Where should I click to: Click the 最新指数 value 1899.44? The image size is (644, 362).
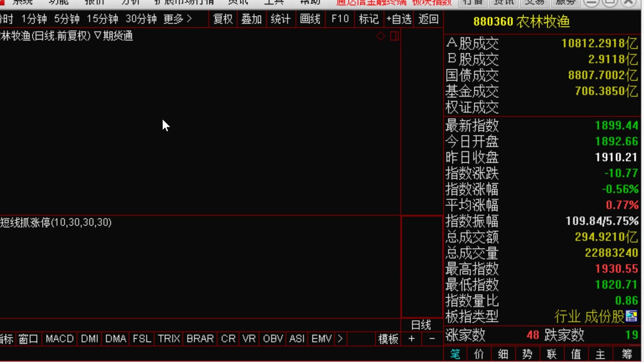(x=616, y=126)
